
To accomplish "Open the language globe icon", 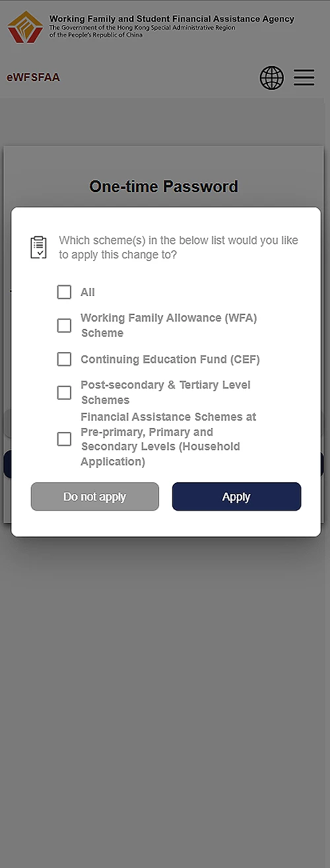I will (x=271, y=78).
